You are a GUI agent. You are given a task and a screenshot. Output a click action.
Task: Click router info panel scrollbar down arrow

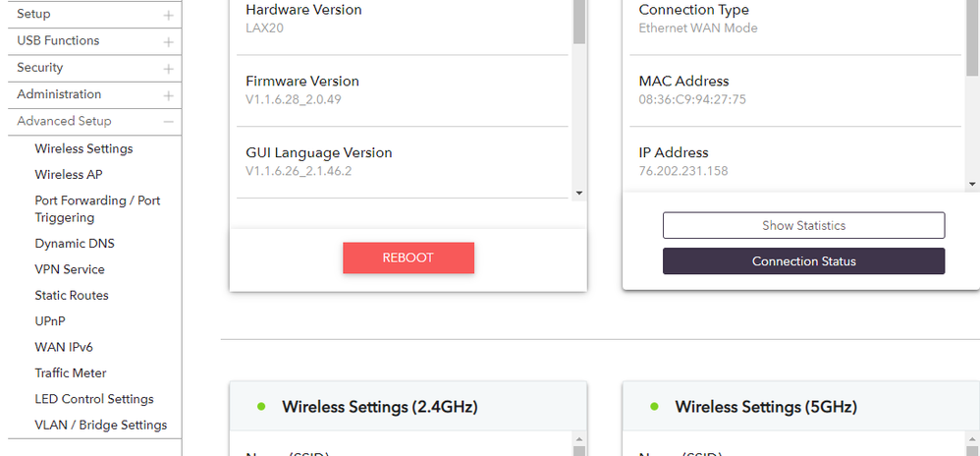click(x=578, y=194)
